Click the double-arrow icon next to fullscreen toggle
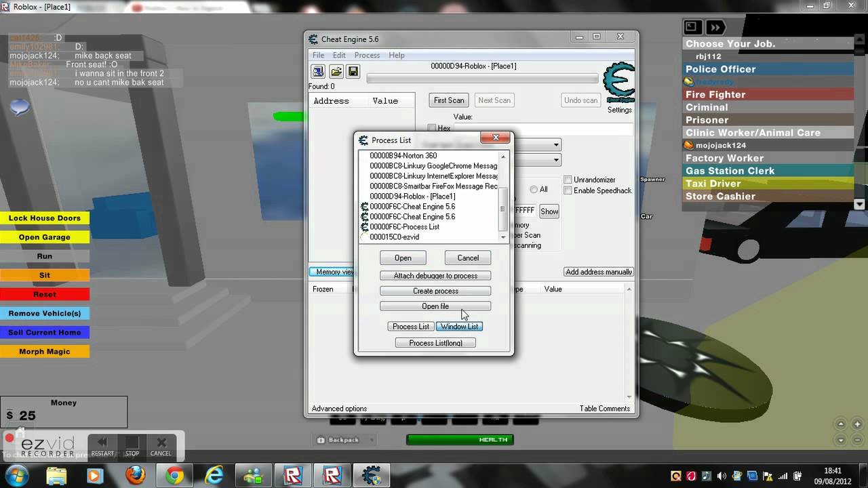 (x=715, y=27)
